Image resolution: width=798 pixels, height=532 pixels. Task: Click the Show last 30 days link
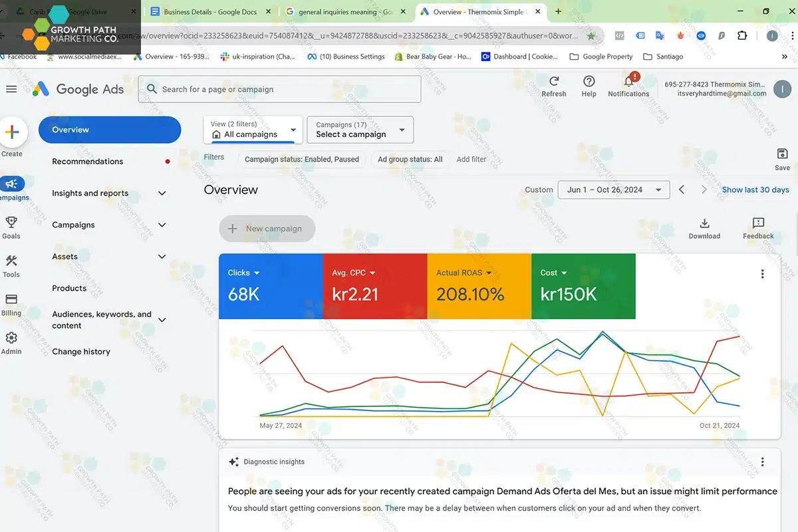click(755, 190)
